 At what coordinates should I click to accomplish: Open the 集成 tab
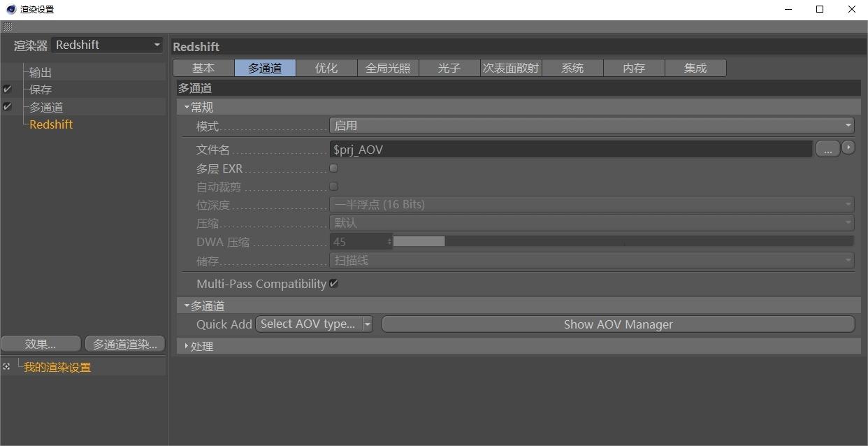coord(695,68)
